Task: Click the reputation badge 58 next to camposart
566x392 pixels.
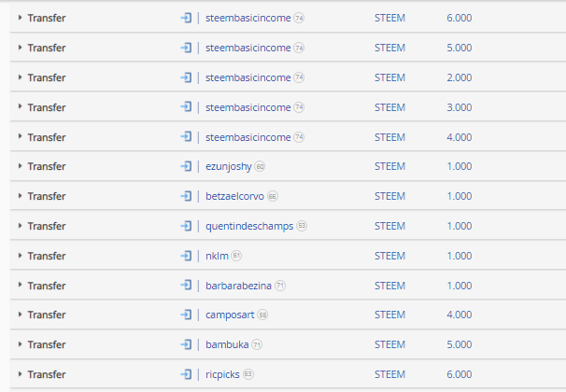Action: pos(262,315)
